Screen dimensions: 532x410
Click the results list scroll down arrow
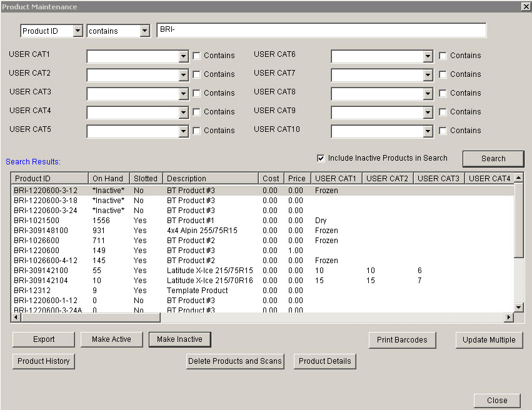[518, 307]
